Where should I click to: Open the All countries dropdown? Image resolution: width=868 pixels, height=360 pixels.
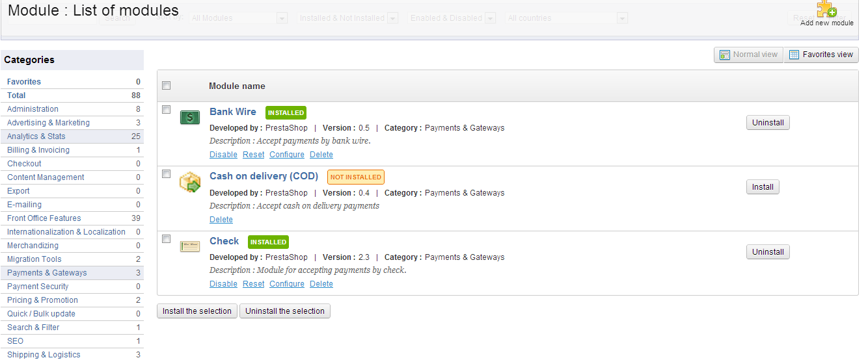[567, 18]
